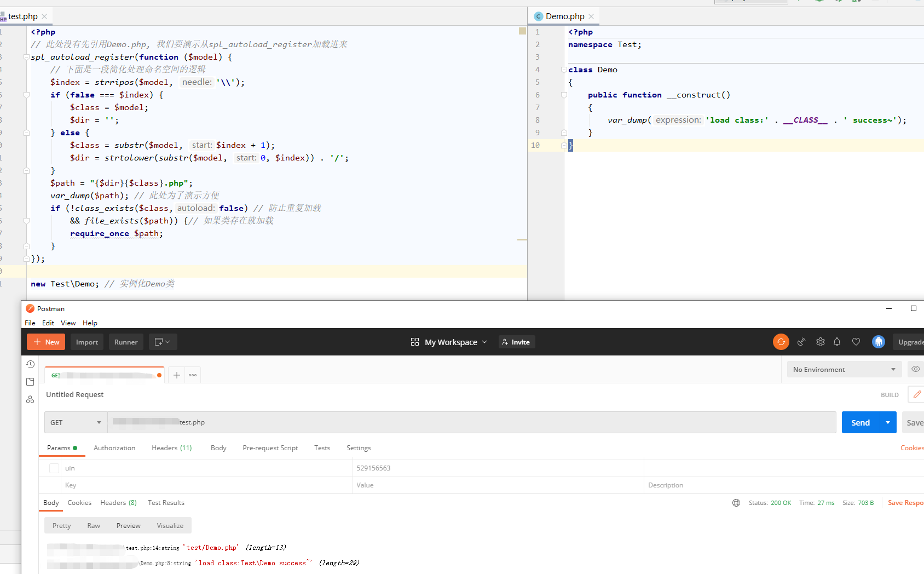Enable the uin parameter checkbox

pos(54,468)
